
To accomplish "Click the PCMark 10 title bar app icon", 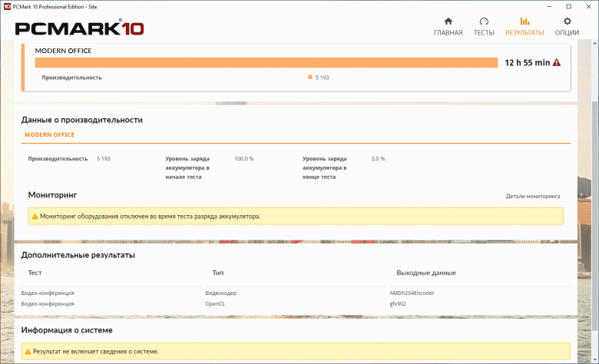I will click(7, 6).
